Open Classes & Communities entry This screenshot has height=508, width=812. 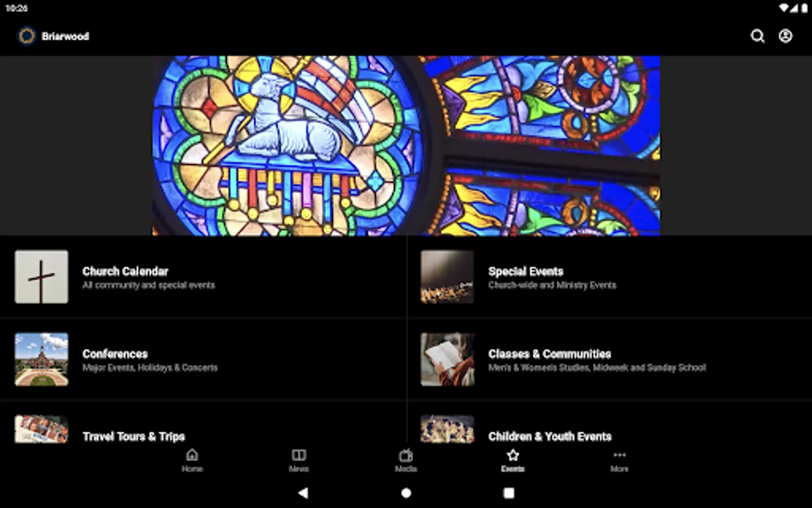point(610,360)
